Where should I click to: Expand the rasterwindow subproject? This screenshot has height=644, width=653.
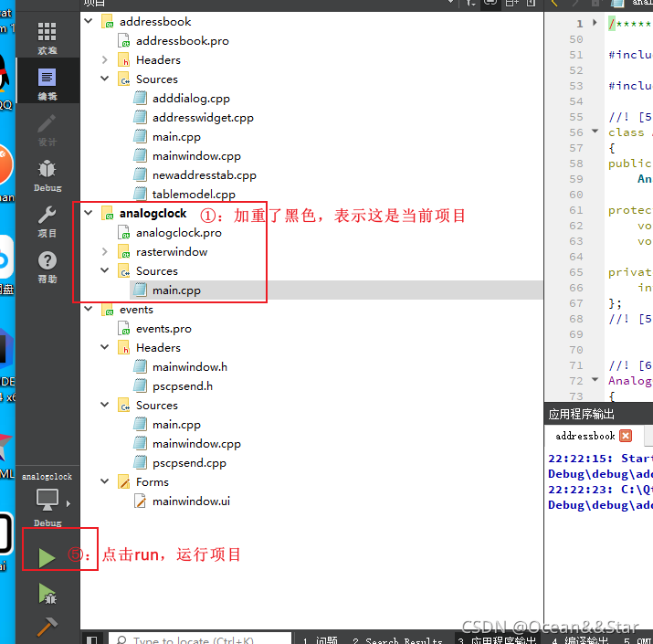[104, 251]
